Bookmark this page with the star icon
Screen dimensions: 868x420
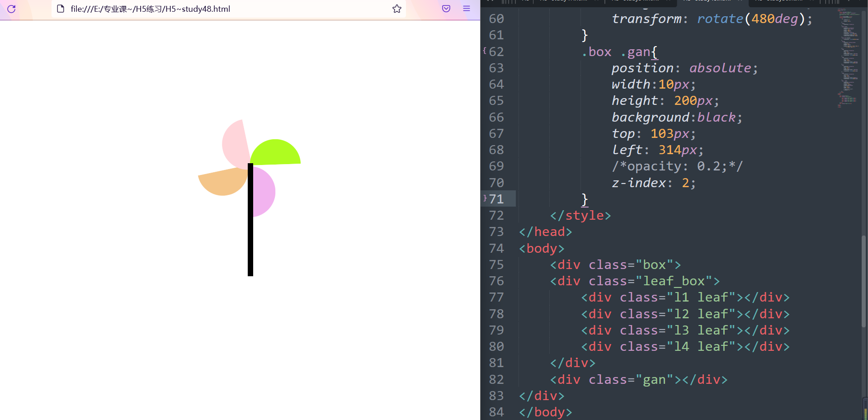coord(397,9)
